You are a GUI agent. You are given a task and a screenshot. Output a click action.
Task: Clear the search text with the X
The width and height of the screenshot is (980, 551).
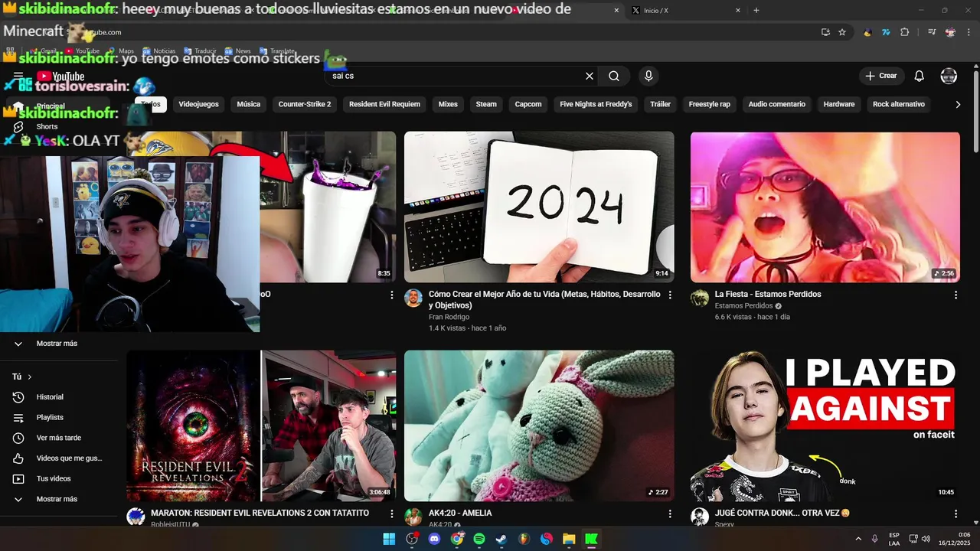click(590, 76)
